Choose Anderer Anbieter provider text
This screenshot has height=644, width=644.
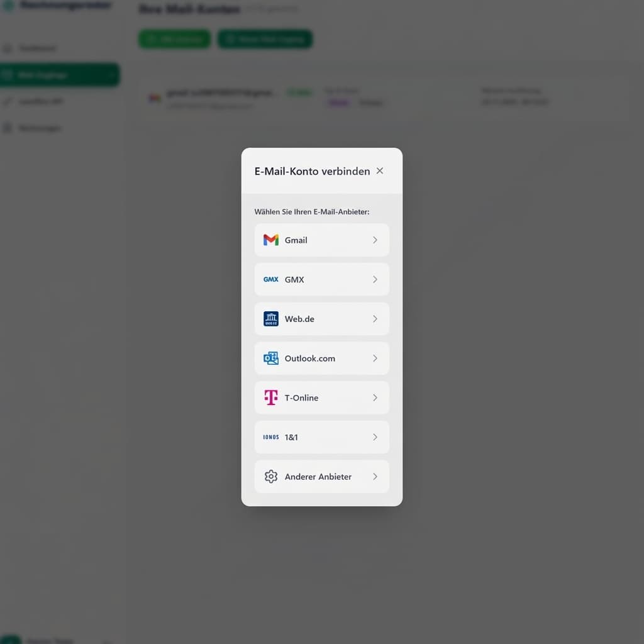(318, 477)
